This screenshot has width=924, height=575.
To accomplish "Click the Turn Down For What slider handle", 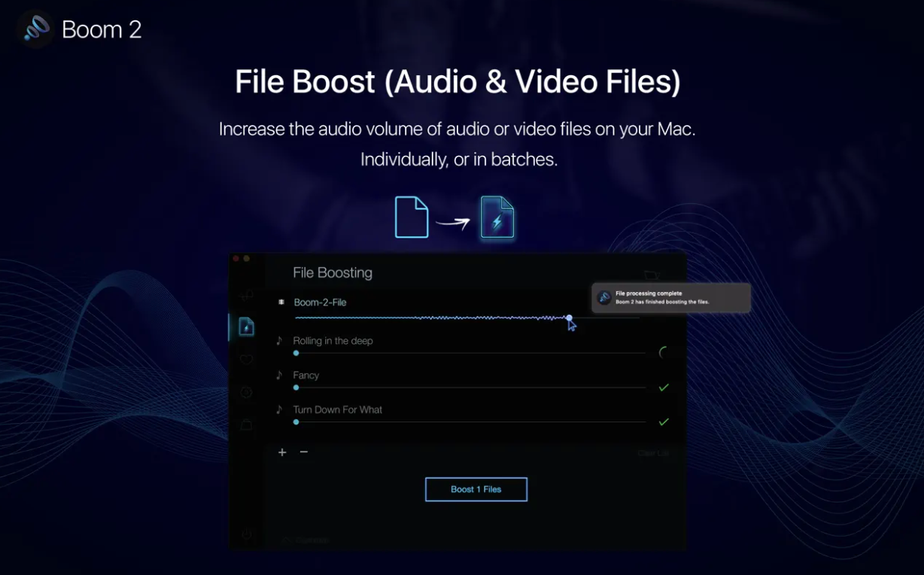I will coord(296,422).
